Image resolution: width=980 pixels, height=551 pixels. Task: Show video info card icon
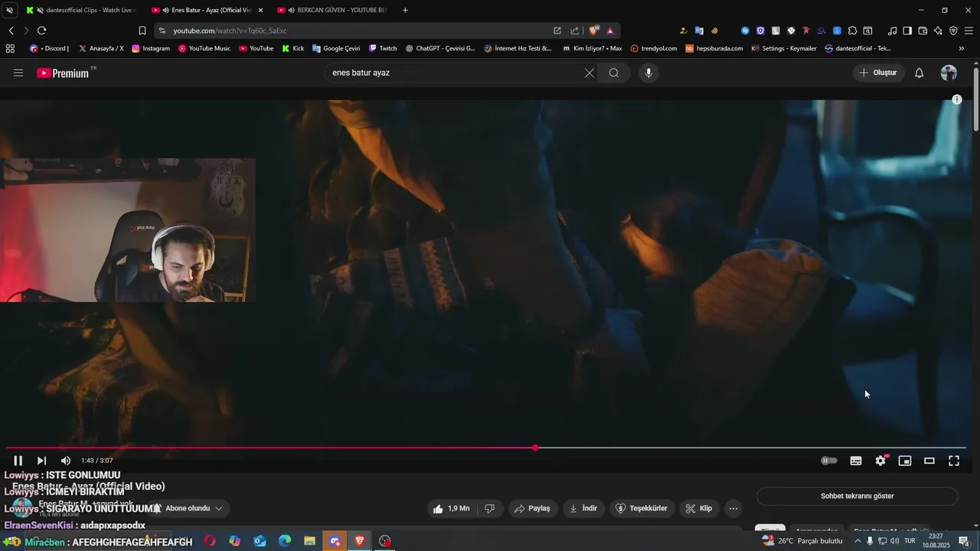(957, 99)
